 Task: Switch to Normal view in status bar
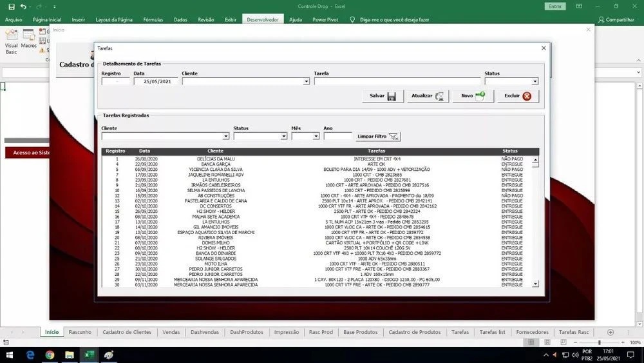point(531,342)
